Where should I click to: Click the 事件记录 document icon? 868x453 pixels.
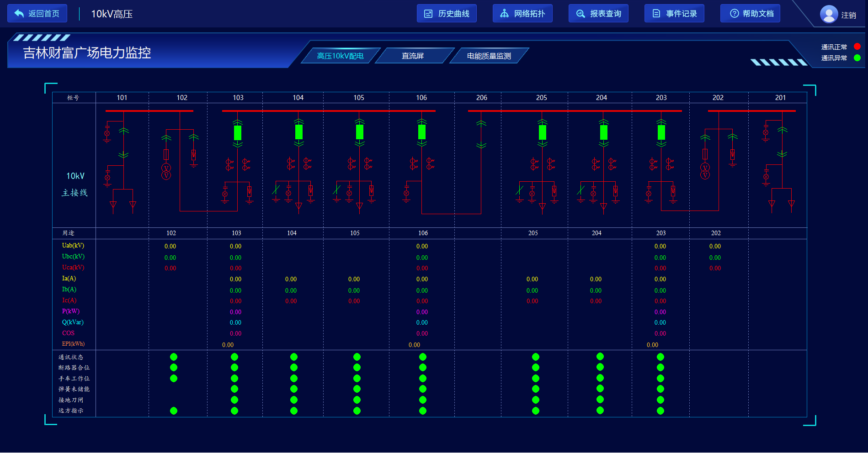coord(656,14)
